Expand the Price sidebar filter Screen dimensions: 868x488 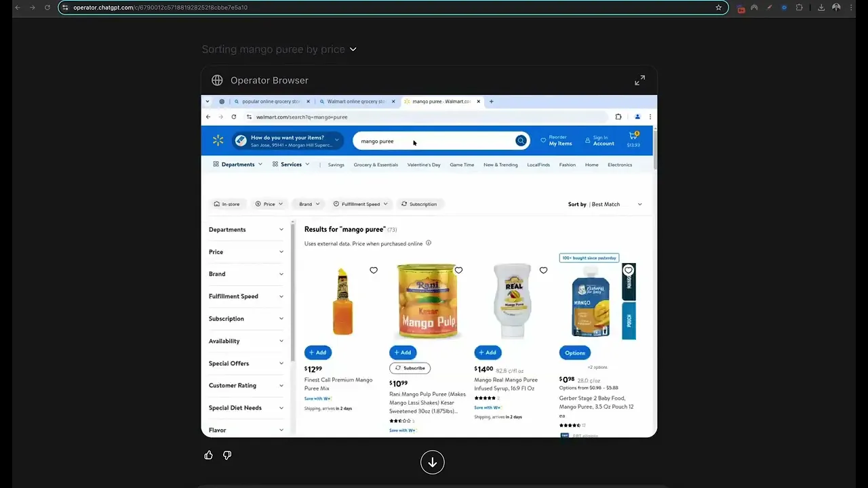point(246,252)
